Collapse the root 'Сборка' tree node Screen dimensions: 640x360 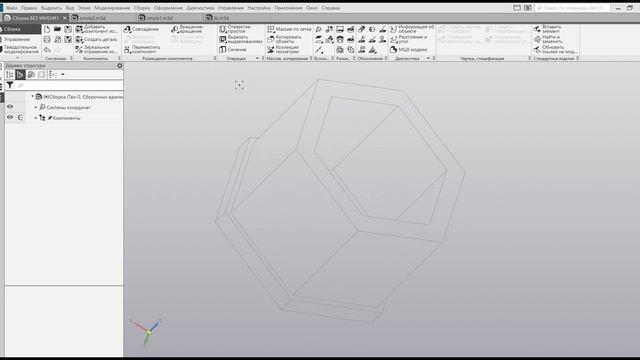[33, 96]
